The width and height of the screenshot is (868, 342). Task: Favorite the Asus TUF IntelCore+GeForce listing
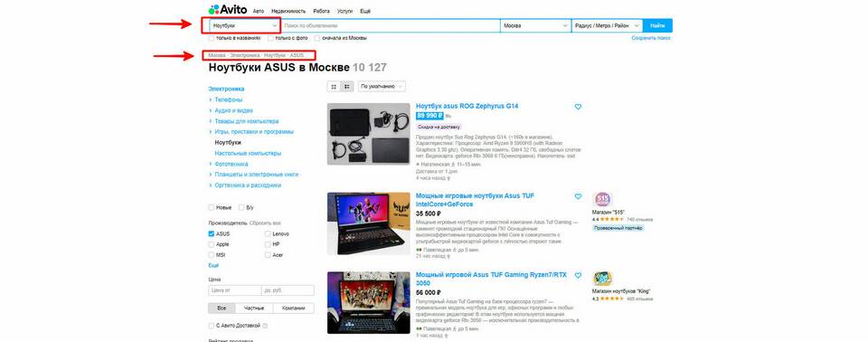tap(578, 196)
